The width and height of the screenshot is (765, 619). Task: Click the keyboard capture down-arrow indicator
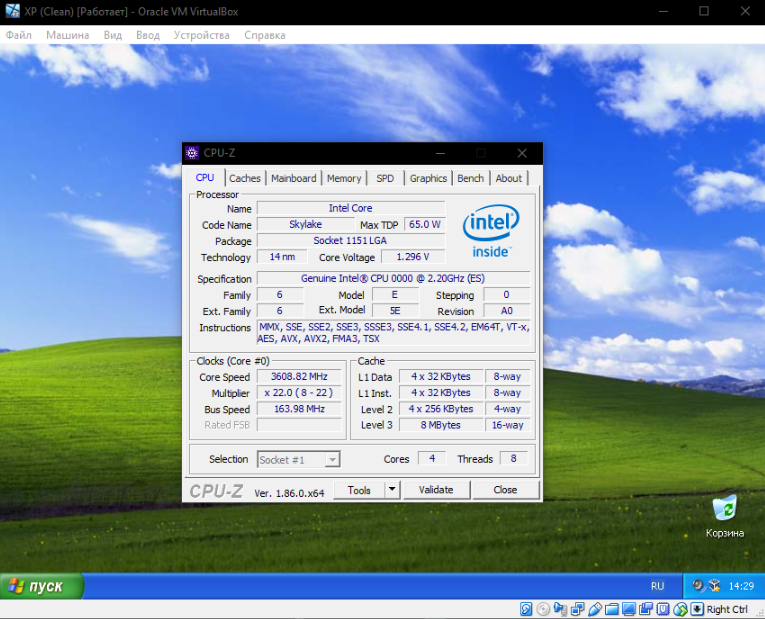697,609
